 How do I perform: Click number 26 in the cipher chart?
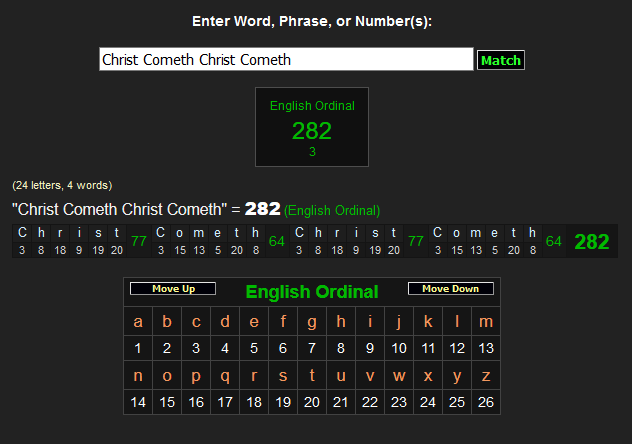pyautogui.click(x=486, y=402)
